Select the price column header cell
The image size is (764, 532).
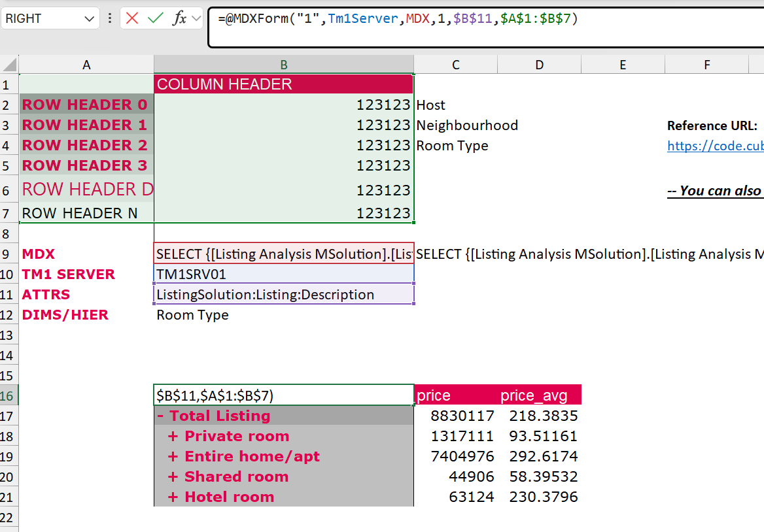[x=455, y=395]
